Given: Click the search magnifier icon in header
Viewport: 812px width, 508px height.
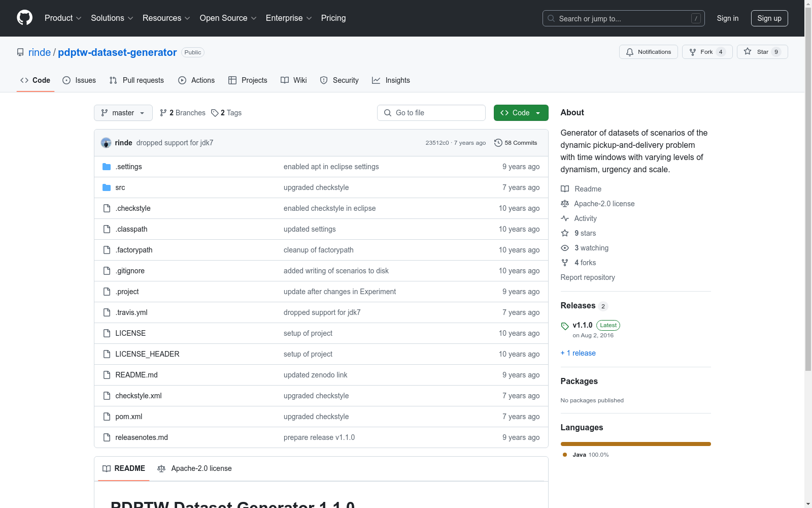Looking at the screenshot, I should tap(551, 18).
